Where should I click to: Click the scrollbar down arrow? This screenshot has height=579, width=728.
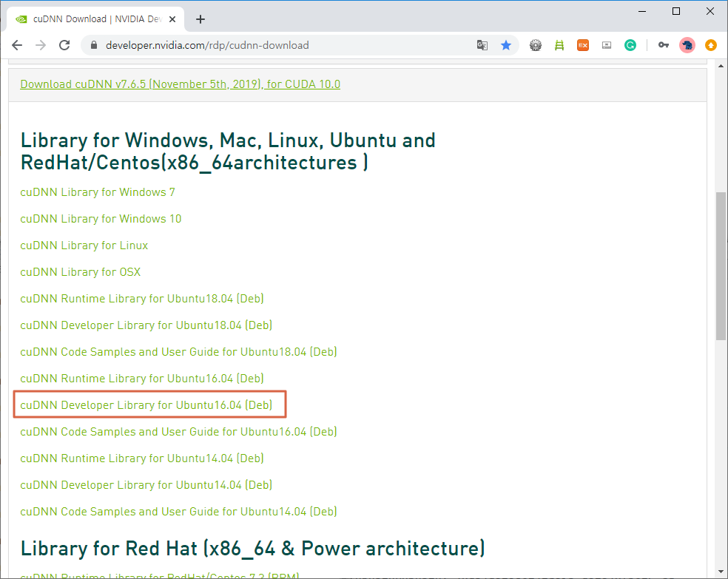coord(721,572)
